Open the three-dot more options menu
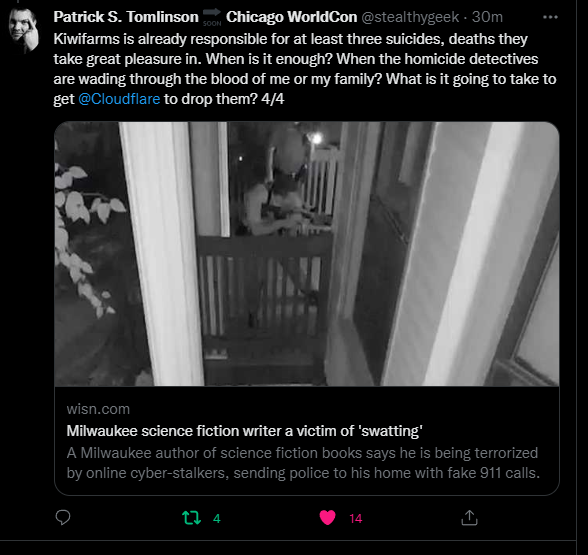588x555 pixels. [550, 17]
